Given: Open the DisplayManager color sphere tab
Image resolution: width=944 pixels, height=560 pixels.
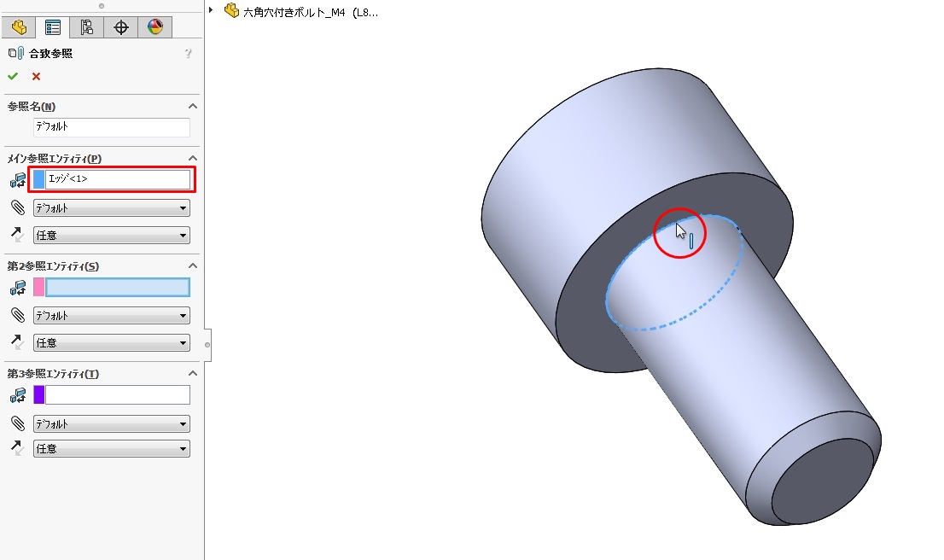Looking at the screenshot, I should (x=154, y=27).
